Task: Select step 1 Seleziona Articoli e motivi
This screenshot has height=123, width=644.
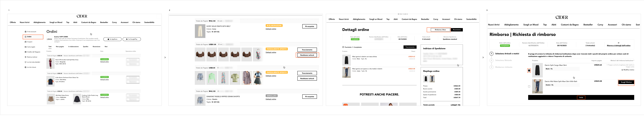Action: pos(504,54)
